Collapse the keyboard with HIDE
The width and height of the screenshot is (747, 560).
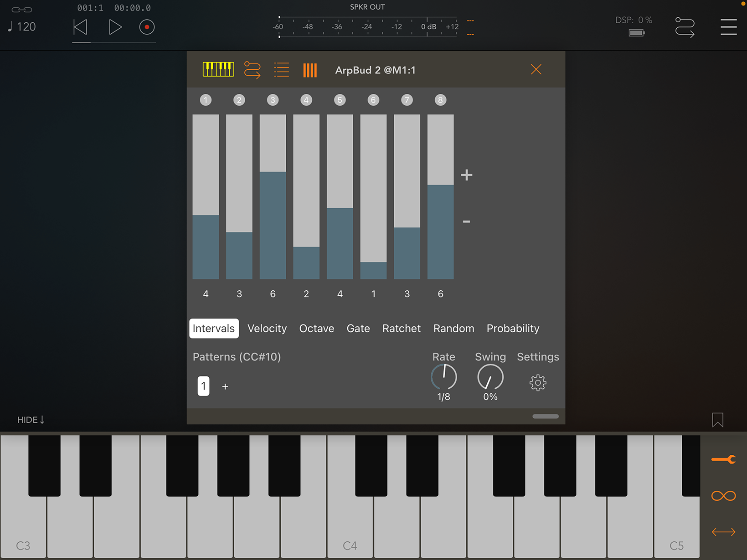pyautogui.click(x=31, y=420)
